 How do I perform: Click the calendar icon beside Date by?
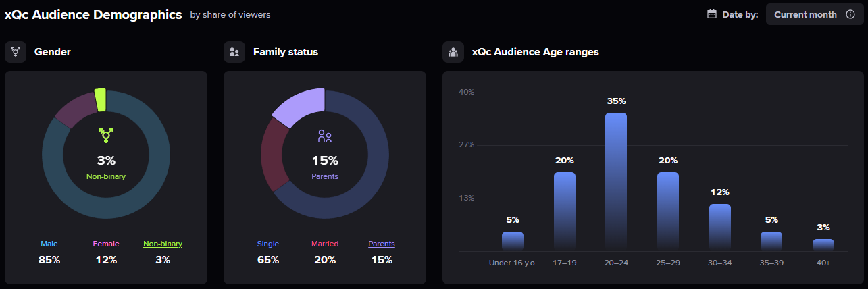[712, 14]
